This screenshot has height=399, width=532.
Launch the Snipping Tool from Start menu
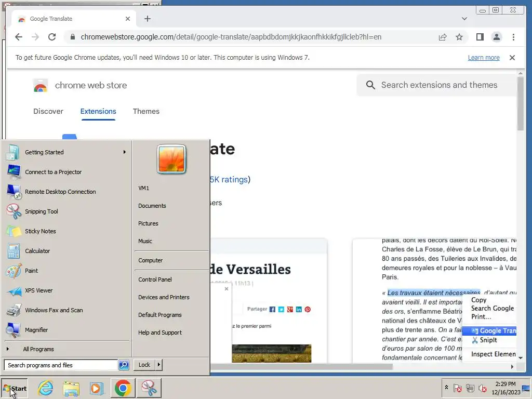point(66,211)
